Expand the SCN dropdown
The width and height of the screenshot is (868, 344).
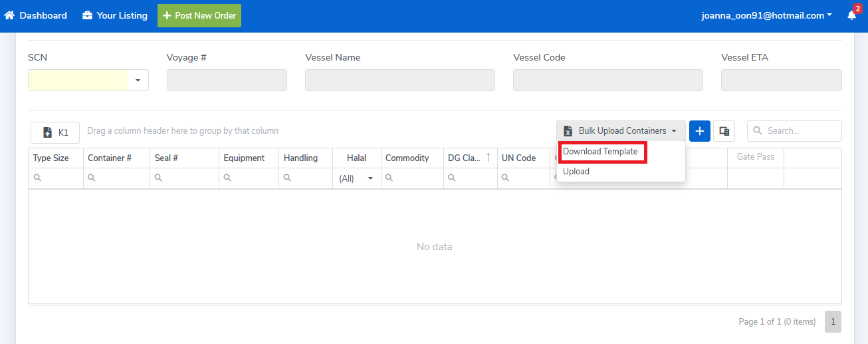click(138, 81)
